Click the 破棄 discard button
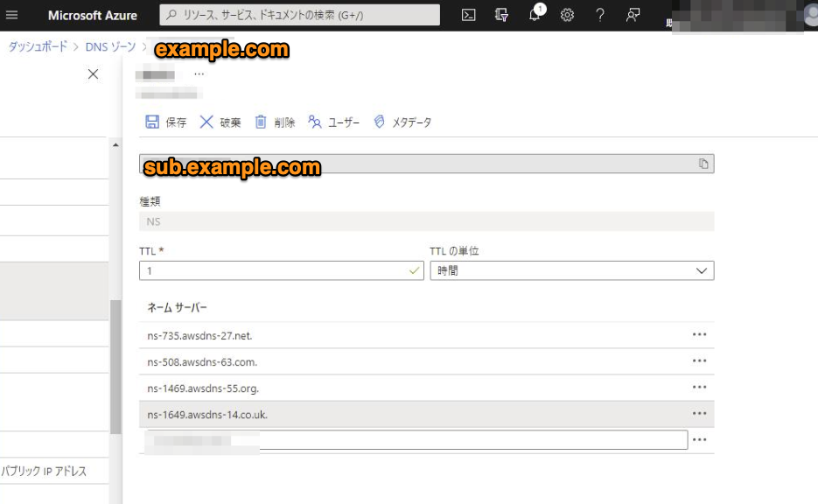 tap(220, 122)
